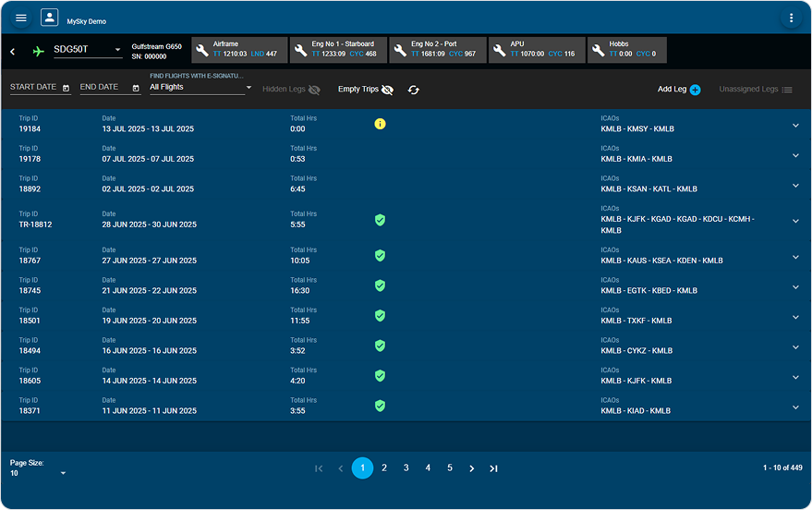Go back using the left chevron arrow

pos(12,51)
